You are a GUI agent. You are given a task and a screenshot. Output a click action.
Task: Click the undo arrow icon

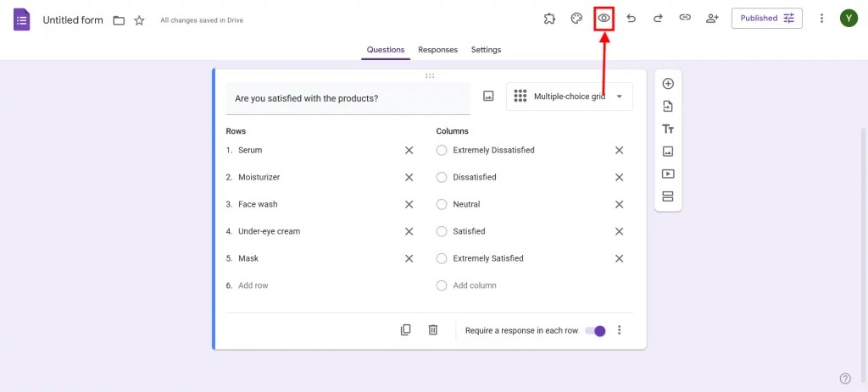631,19
